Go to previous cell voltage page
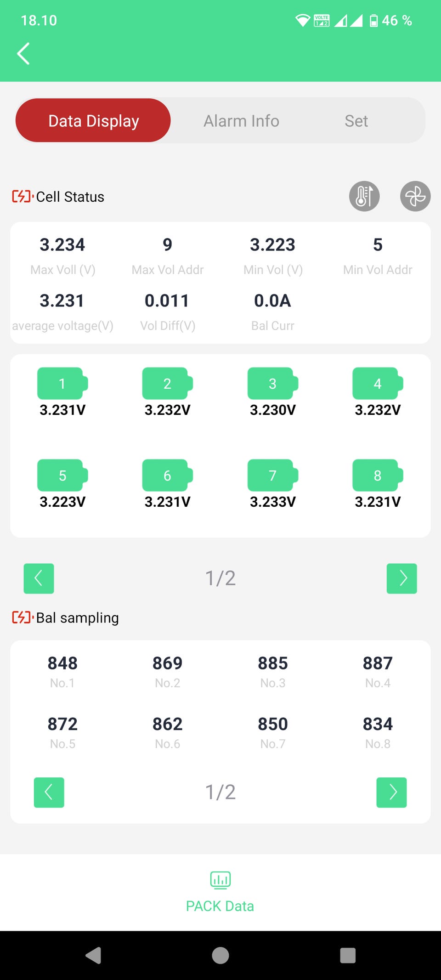The height and width of the screenshot is (980, 441). pos(39,578)
